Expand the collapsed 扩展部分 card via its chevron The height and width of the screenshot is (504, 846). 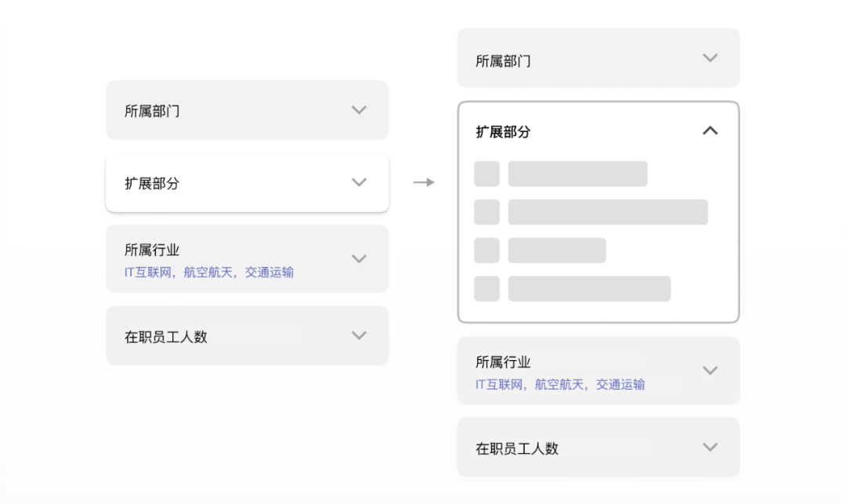click(359, 182)
